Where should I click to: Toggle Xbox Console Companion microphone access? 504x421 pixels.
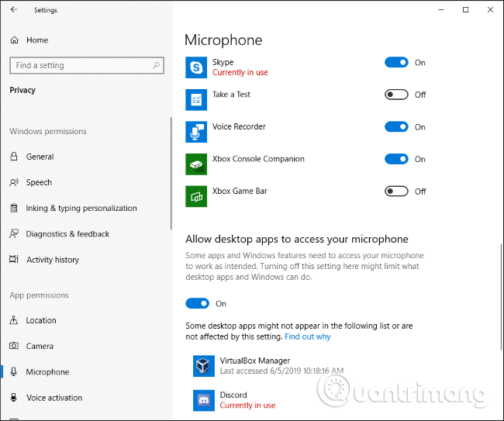pyautogui.click(x=396, y=159)
